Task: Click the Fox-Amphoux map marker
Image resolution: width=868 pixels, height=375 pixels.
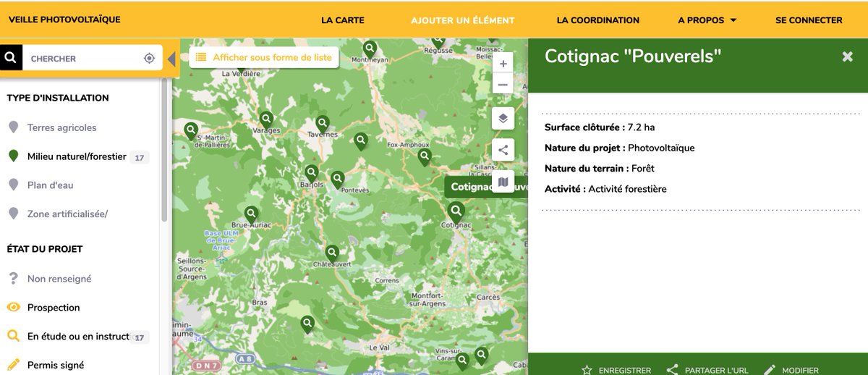Action: coord(424,156)
